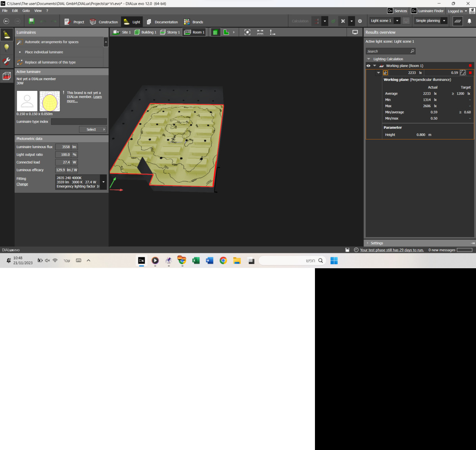Switch to the Documentation mode tab

click(x=162, y=22)
